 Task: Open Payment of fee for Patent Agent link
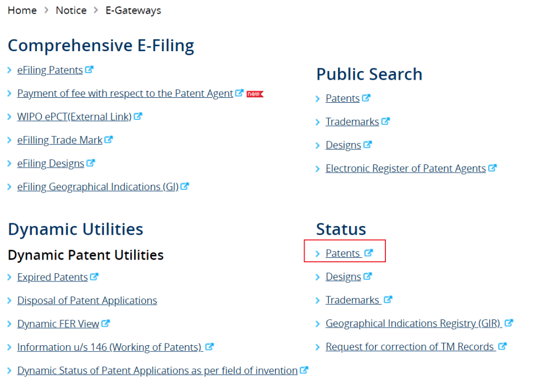125,93
